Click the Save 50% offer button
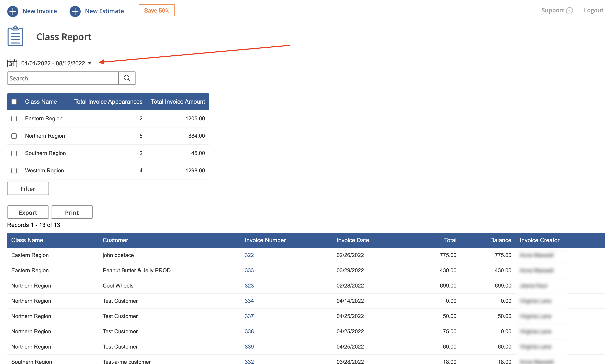Screen dimensions: 613x364 (x=157, y=10)
